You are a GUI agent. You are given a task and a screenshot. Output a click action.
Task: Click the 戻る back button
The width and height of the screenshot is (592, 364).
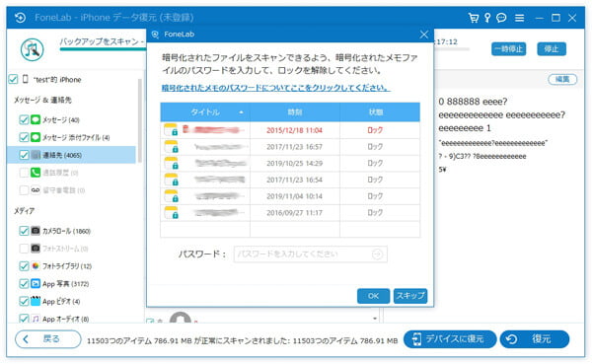pyautogui.click(x=48, y=339)
